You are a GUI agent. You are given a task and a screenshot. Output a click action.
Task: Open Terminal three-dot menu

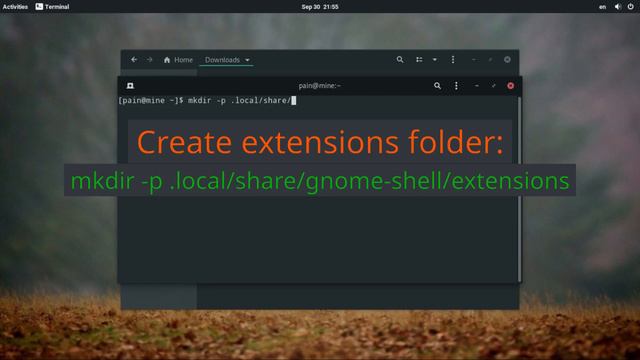coord(456,86)
